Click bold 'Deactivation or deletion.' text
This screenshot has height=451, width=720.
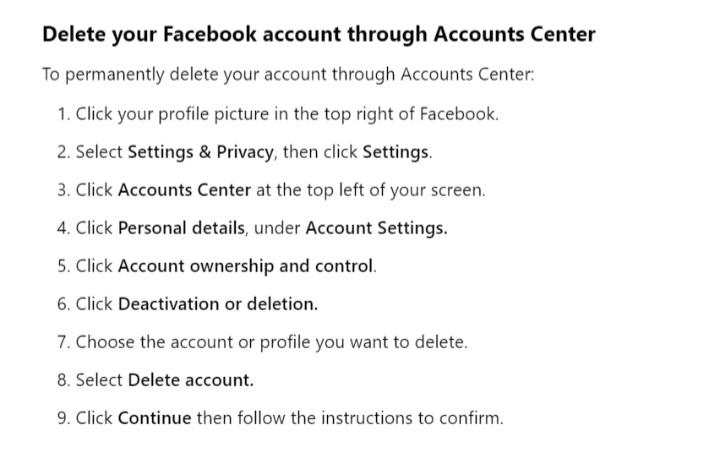[218, 304]
